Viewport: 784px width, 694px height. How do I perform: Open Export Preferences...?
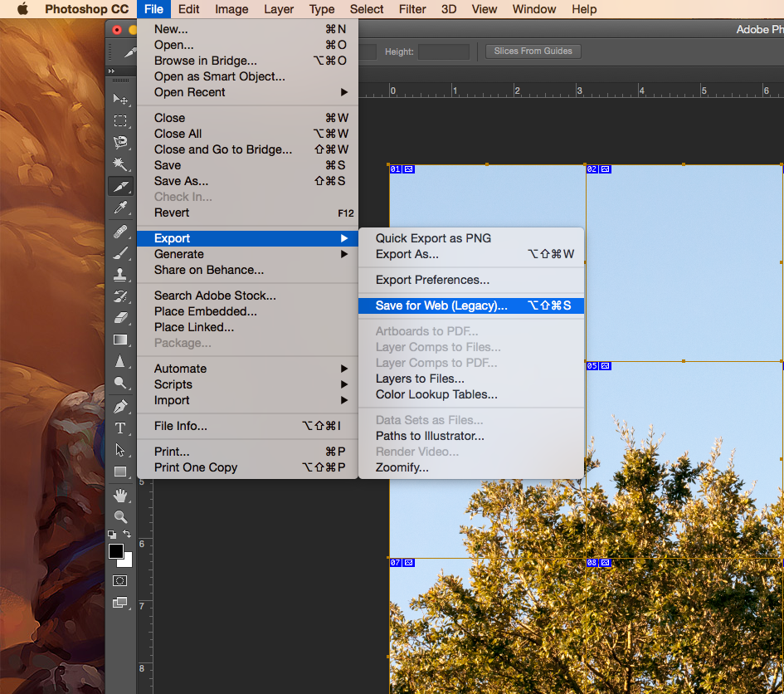click(x=471, y=280)
